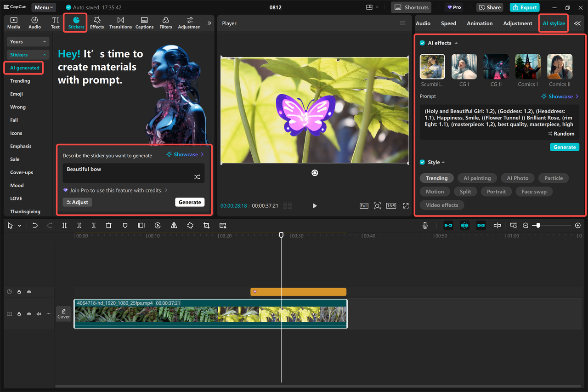Uncheck the Style checkbox
Screen dimensions: 588x392
point(422,162)
